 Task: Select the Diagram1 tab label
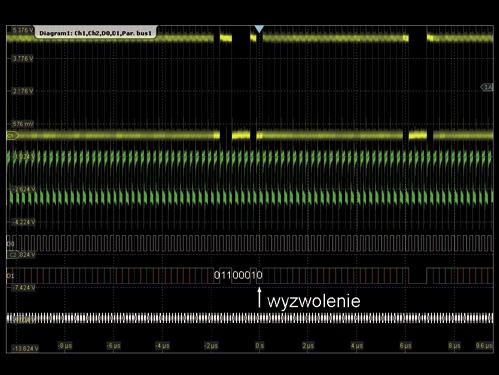pyautogui.click(x=95, y=33)
